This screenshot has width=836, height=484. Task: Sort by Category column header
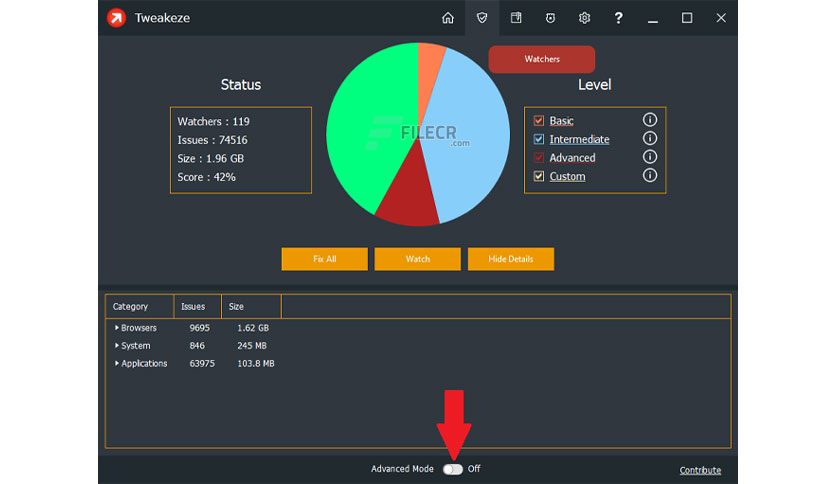pyautogui.click(x=140, y=306)
